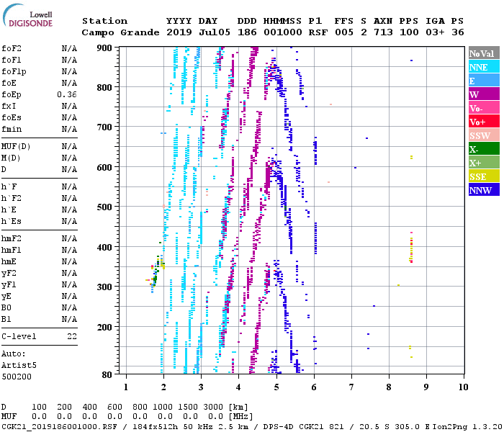Click the station name Campo Grande
This screenshot has width=504, height=432.
[x=120, y=32]
